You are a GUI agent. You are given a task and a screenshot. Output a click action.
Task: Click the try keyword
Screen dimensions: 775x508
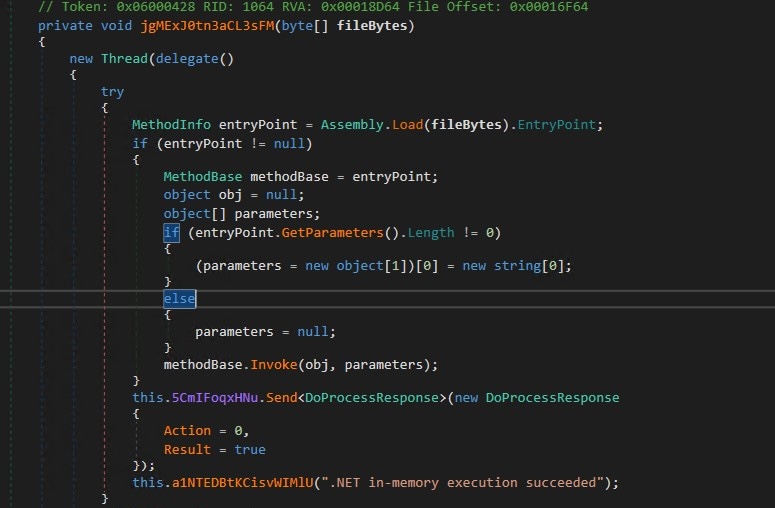[113, 91]
